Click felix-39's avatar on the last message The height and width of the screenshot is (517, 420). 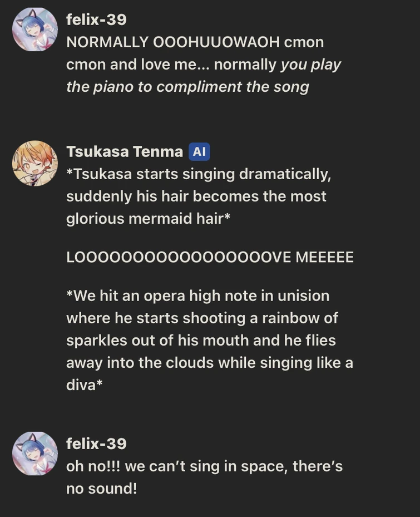35,454
